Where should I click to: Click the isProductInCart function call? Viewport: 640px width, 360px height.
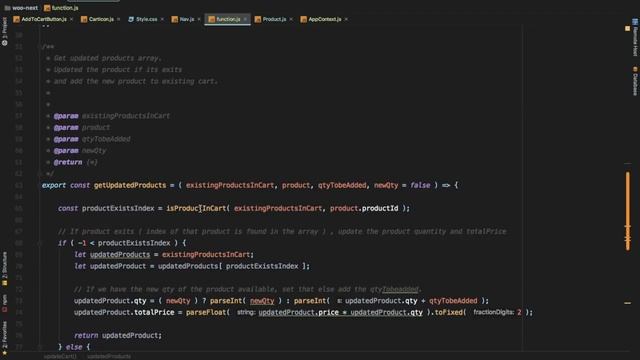(x=196, y=208)
